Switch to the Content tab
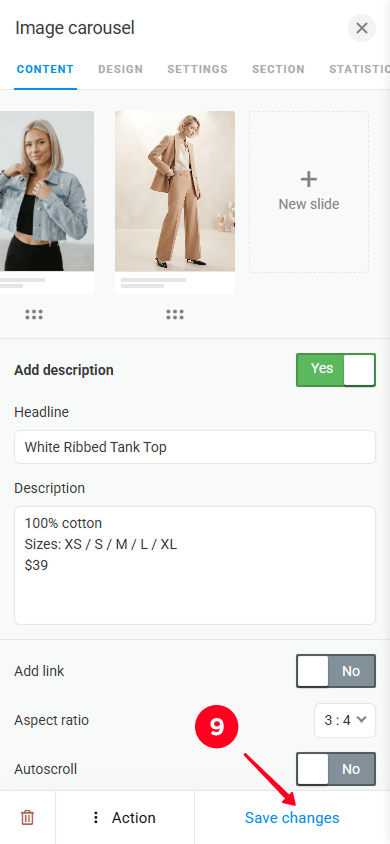Viewport: 390px width, 844px height. point(45,69)
